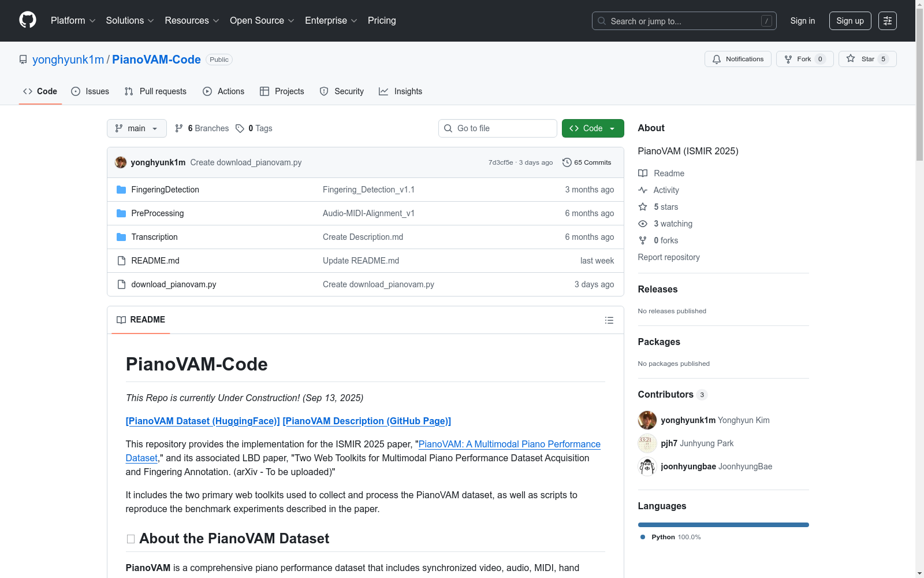Click the Python language bar

click(724, 525)
